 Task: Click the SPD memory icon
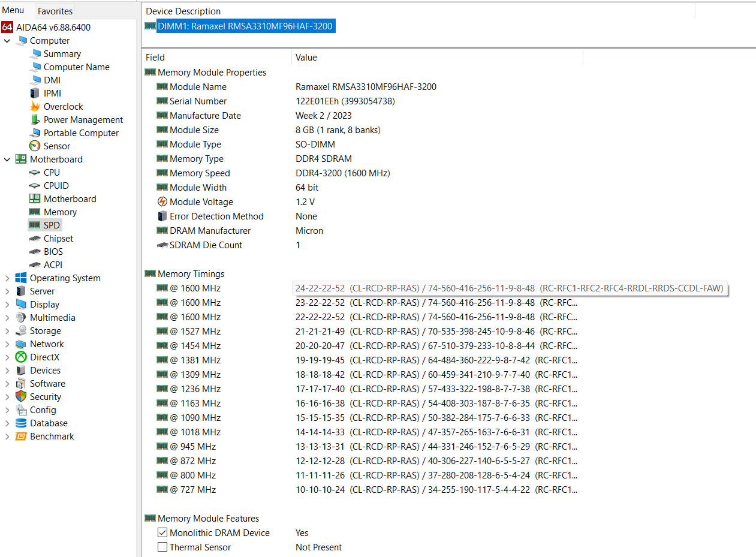coord(35,225)
